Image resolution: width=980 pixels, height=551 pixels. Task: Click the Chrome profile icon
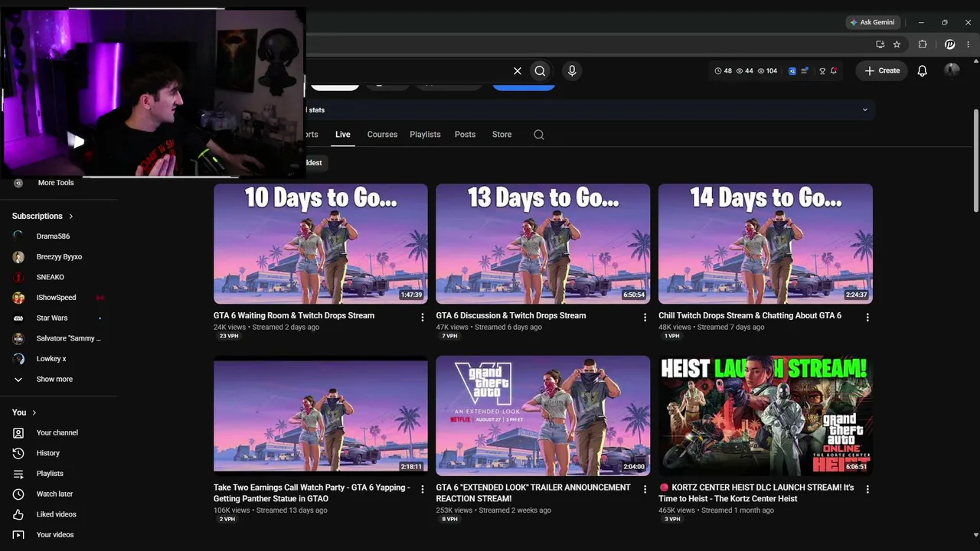pos(950,44)
